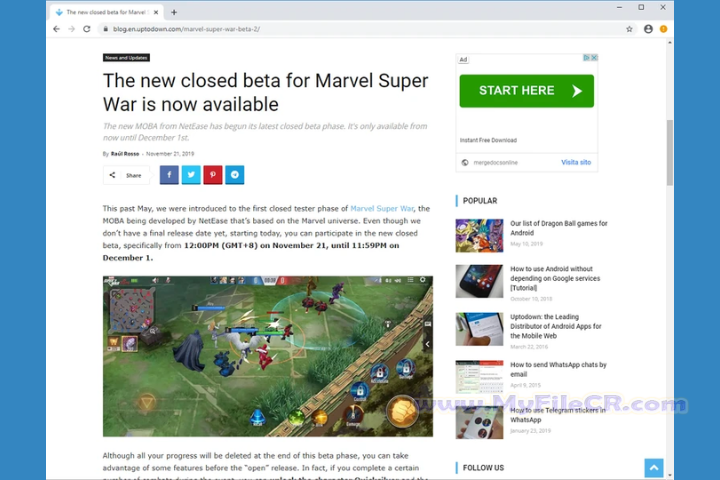Image resolution: width=720 pixels, height=480 pixels.
Task: Click the Pinterest share icon
Action: click(x=213, y=175)
